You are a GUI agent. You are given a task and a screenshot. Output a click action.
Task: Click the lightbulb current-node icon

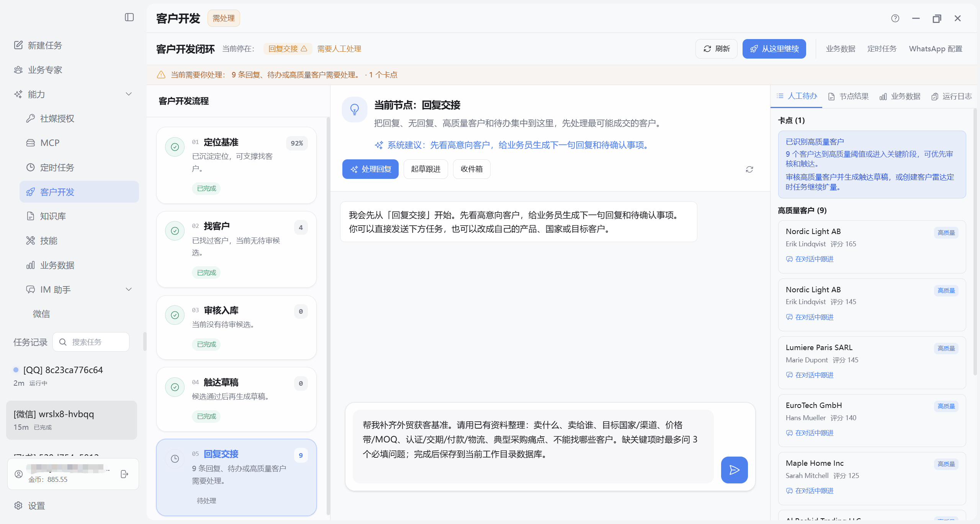pos(355,110)
